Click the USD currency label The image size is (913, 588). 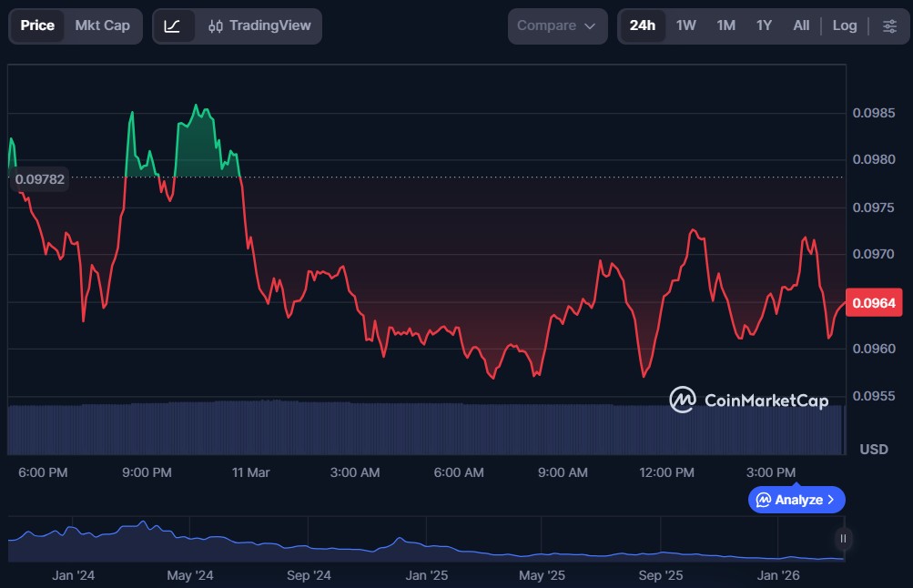(874, 449)
